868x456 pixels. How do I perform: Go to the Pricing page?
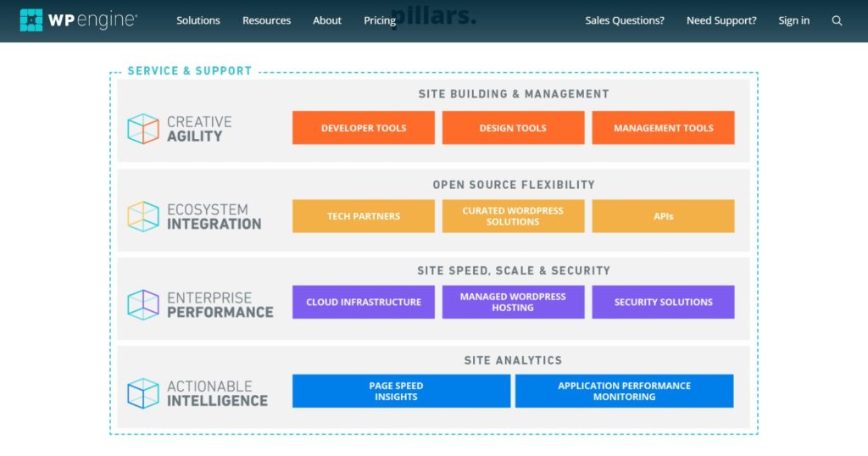coord(380,20)
